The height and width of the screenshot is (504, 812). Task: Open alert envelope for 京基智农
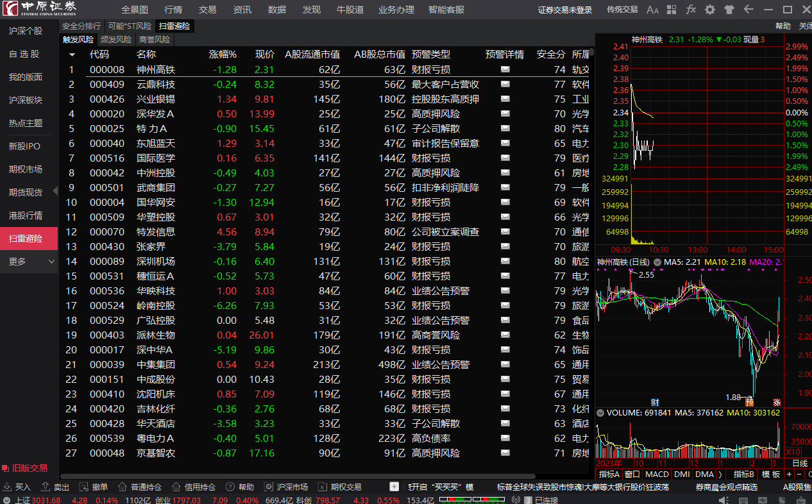(x=505, y=453)
